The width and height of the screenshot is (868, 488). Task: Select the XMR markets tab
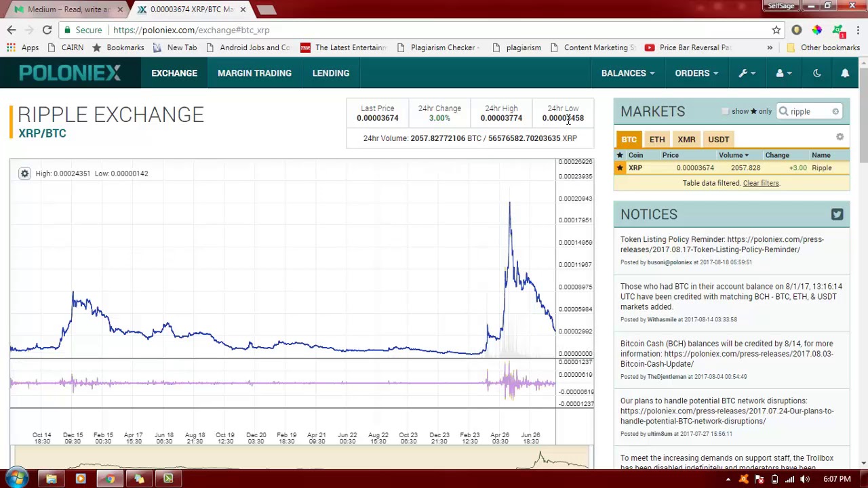point(686,139)
